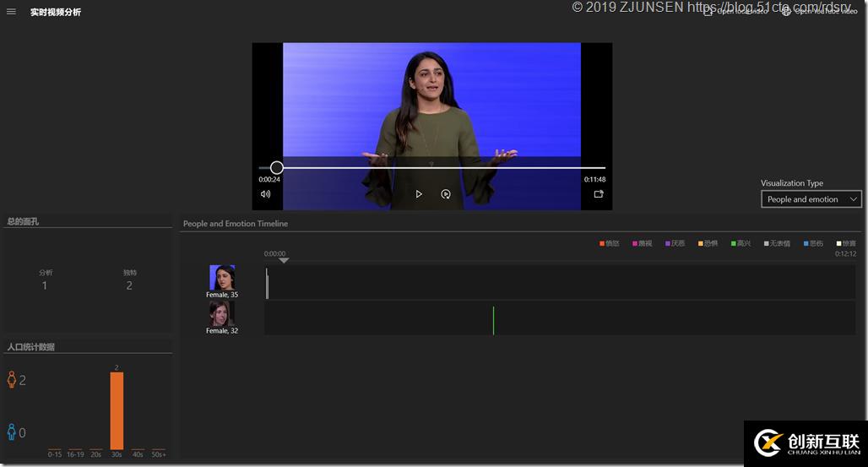Screen dimensions: 868x467
Task: Click the green emotion marker on timeline
Action: [493, 320]
